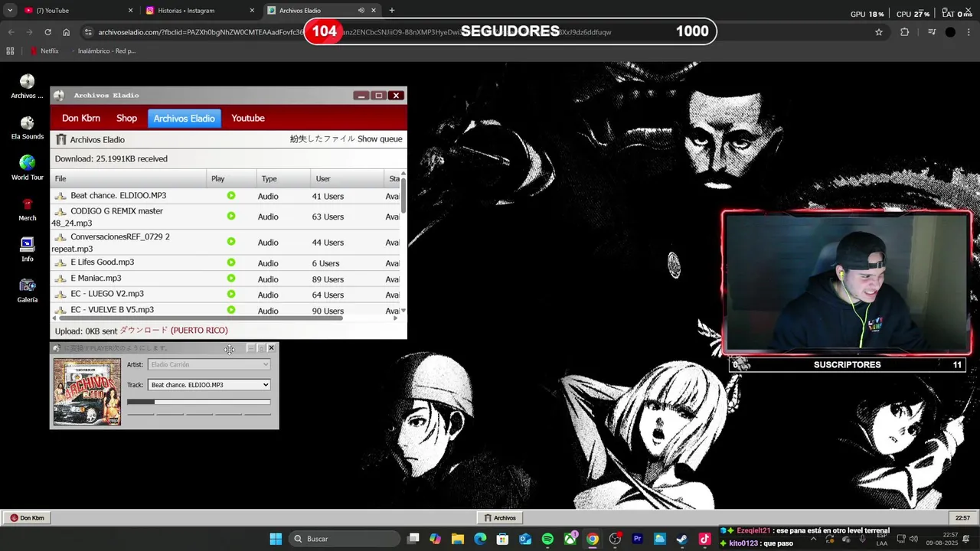The image size is (980, 551).
Task: Play EC - LUEGO V2.mp3
Action: point(231,294)
